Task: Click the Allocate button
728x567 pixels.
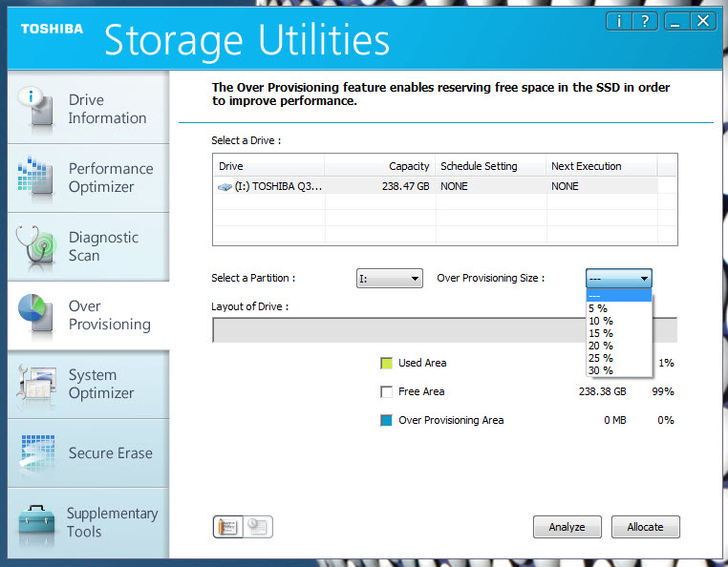Action: [x=645, y=527]
